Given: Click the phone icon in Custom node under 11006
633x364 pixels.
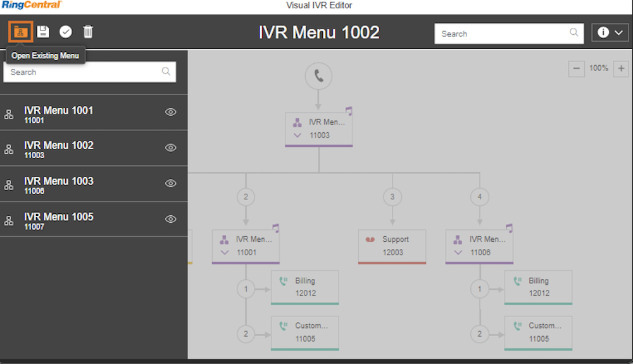Looking at the screenshot, I should (x=517, y=326).
